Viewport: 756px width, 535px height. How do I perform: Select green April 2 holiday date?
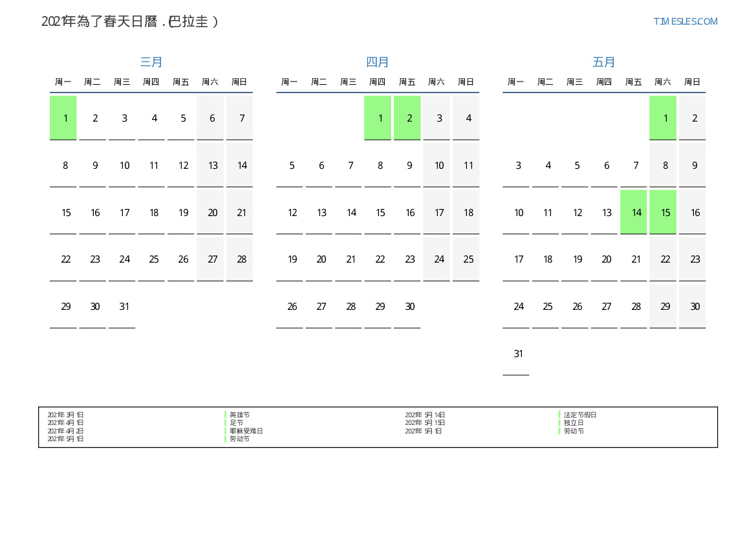pos(407,118)
